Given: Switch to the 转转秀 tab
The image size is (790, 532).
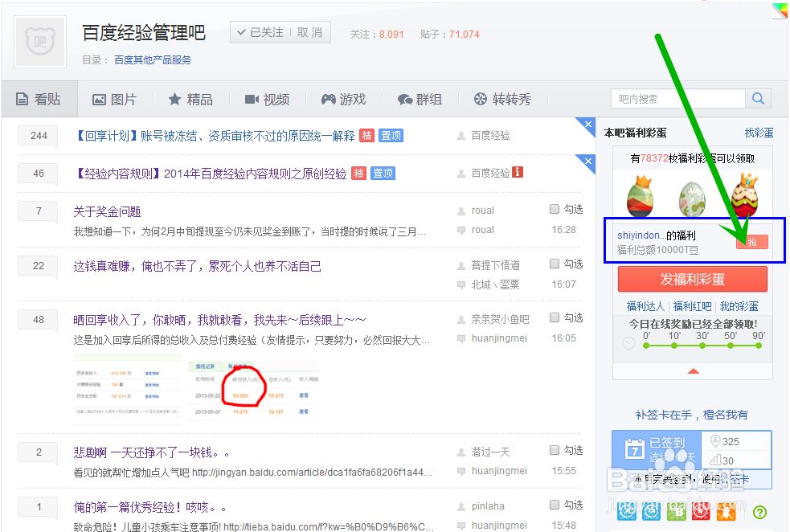Looking at the screenshot, I should point(502,99).
